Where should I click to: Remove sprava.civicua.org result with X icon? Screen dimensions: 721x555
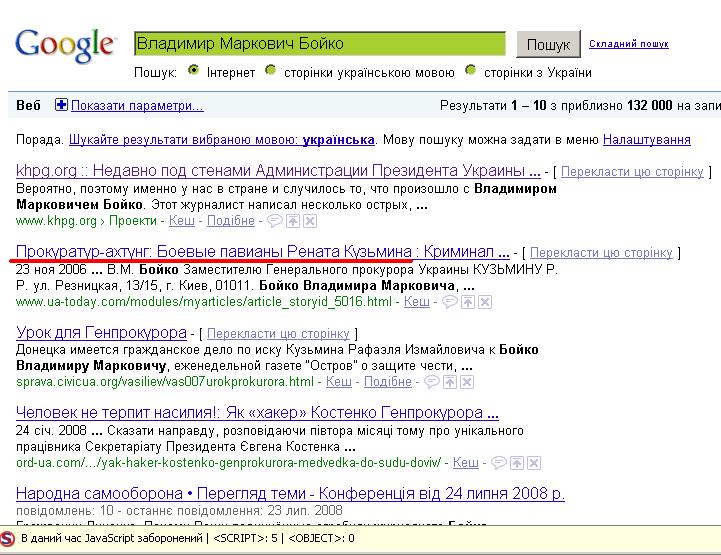pos(467,382)
